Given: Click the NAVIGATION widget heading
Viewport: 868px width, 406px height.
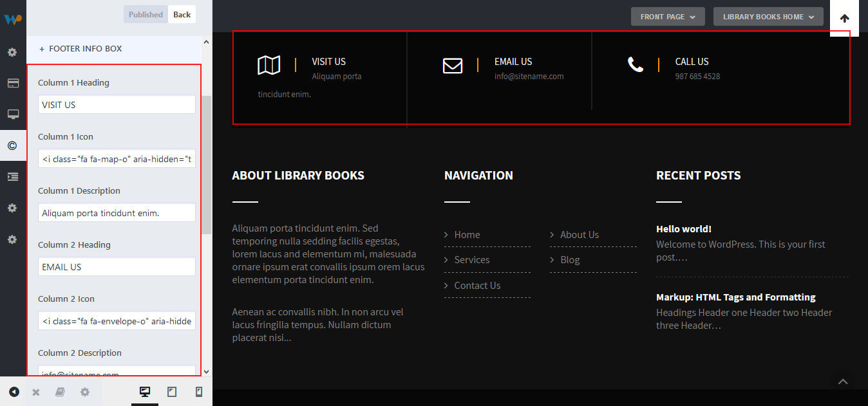Looking at the screenshot, I should coord(478,176).
